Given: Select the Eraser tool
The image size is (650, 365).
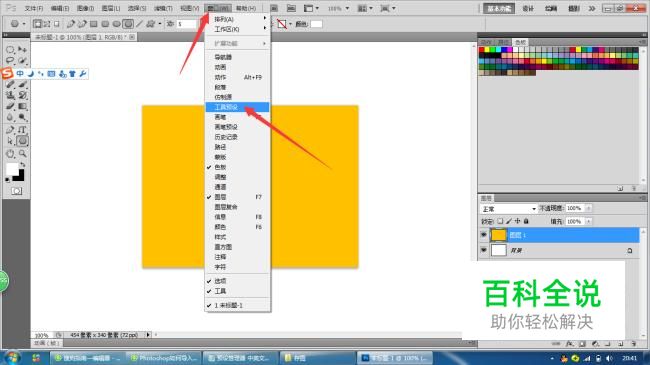Looking at the screenshot, I should click(x=10, y=107).
